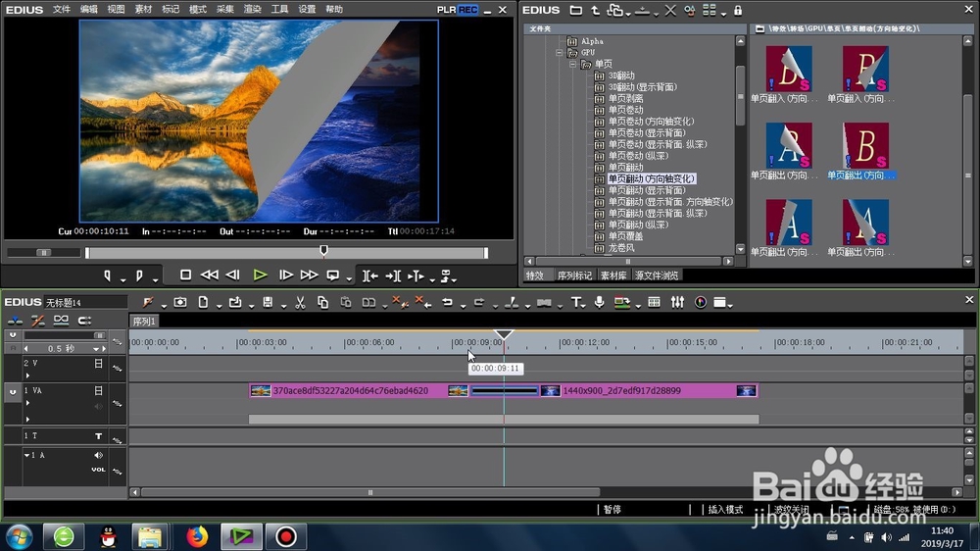Mute the 1 A audio track speaker

coord(98,455)
